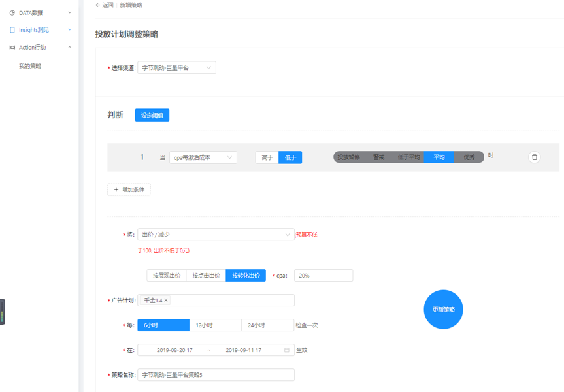564x392 pixels.
Task: Collapse the Action行动 menu chevron
Action: tap(70, 48)
